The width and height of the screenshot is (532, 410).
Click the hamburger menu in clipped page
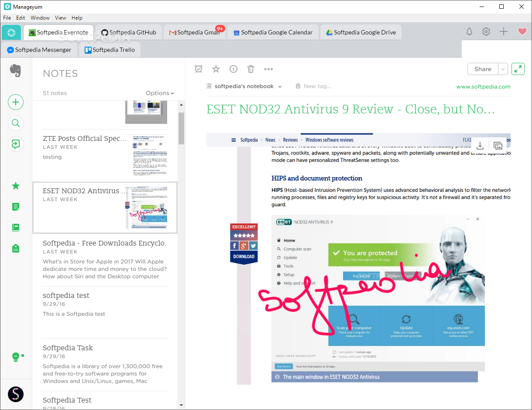pyautogui.click(x=233, y=140)
